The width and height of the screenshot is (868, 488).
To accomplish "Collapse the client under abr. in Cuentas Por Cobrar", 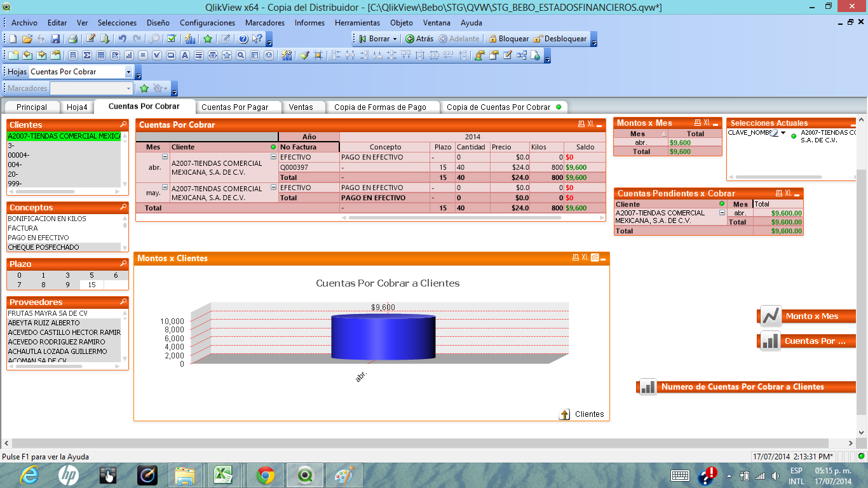I will pos(274,156).
